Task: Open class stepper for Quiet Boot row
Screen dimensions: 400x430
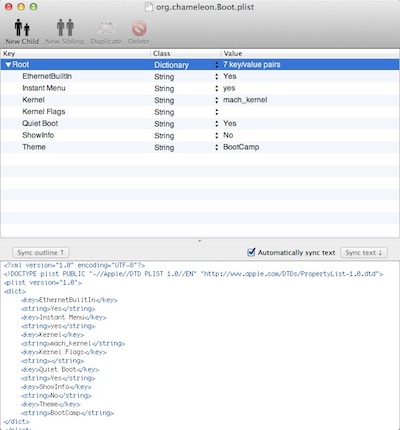Action: click(217, 124)
